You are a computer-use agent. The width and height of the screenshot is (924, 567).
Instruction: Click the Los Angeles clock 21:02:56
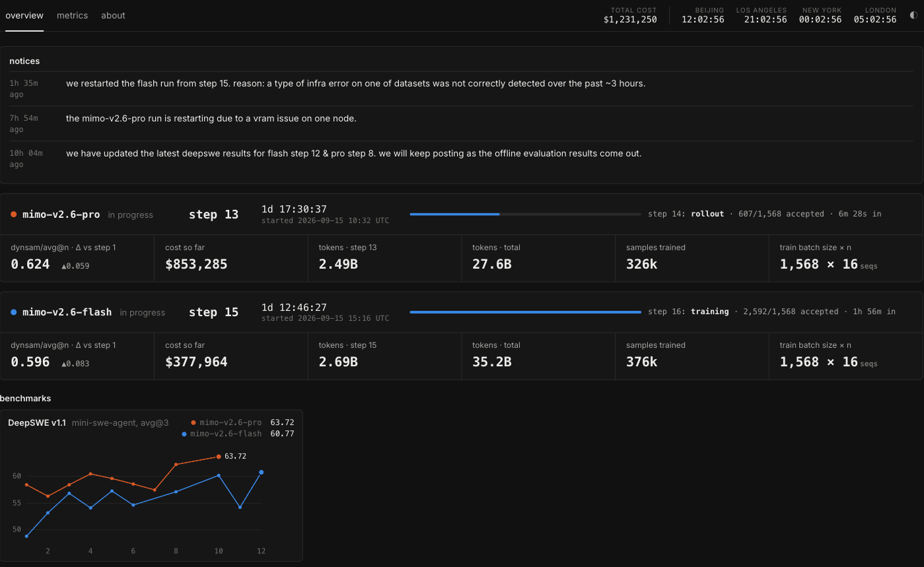pyautogui.click(x=765, y=20)
